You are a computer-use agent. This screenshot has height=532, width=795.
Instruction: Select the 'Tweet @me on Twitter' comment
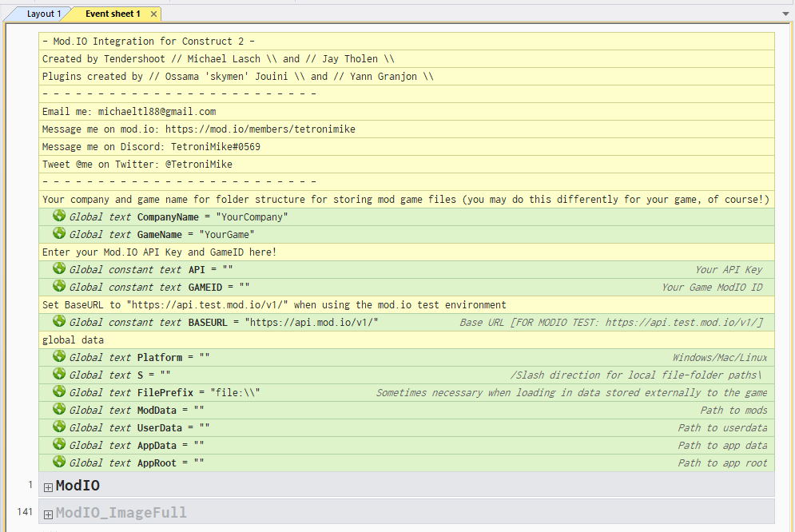click(x=407, y=165)
